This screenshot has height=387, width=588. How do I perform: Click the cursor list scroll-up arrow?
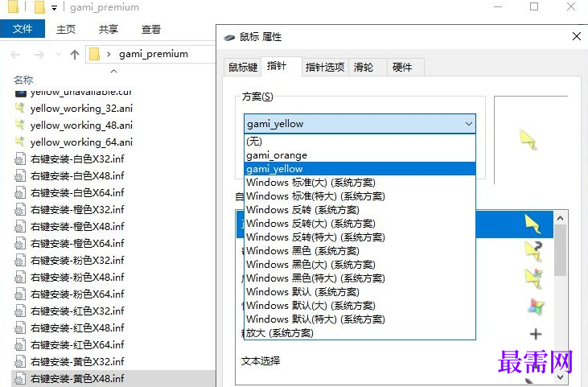click(x=561, y=218)
